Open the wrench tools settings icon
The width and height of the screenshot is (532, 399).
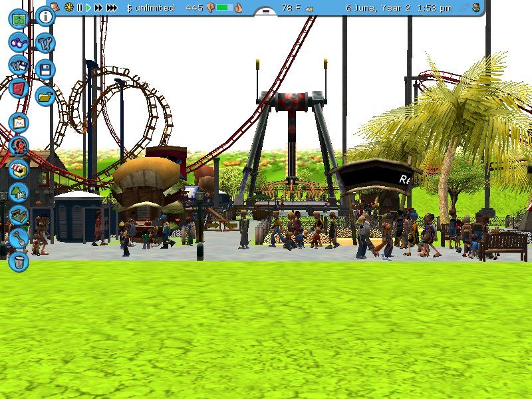pos(45,43)
